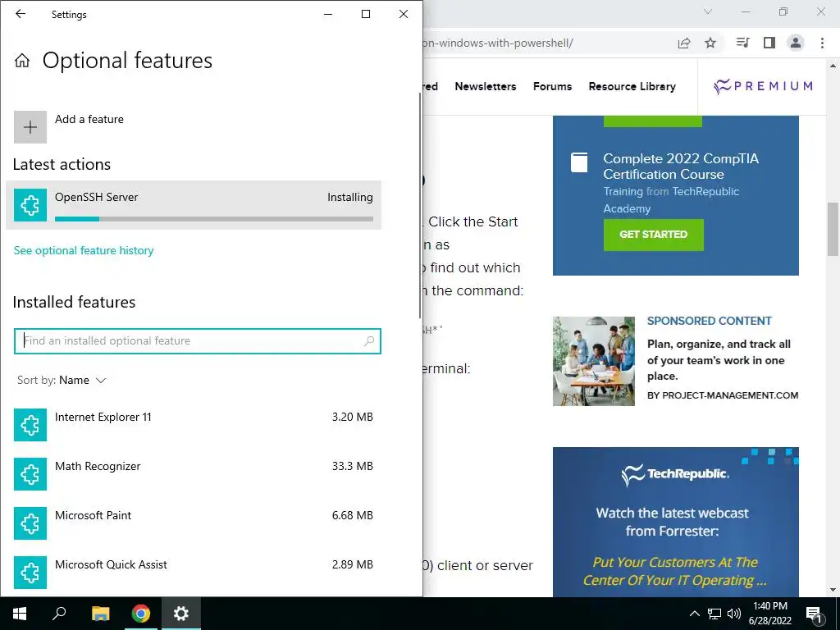Open sponsored article about team's work
Screen dimensions: 840x630
tap(719, 359)
